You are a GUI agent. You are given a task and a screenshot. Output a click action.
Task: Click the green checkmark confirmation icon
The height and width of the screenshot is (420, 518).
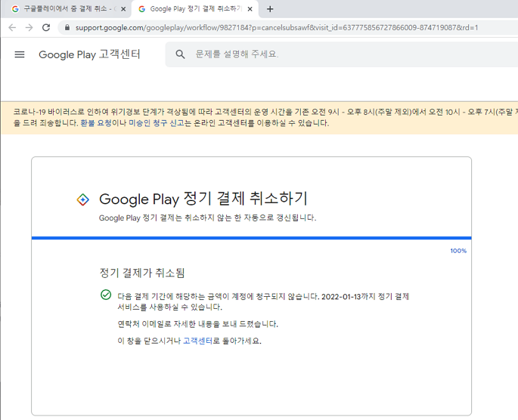[x=106, y=295]
